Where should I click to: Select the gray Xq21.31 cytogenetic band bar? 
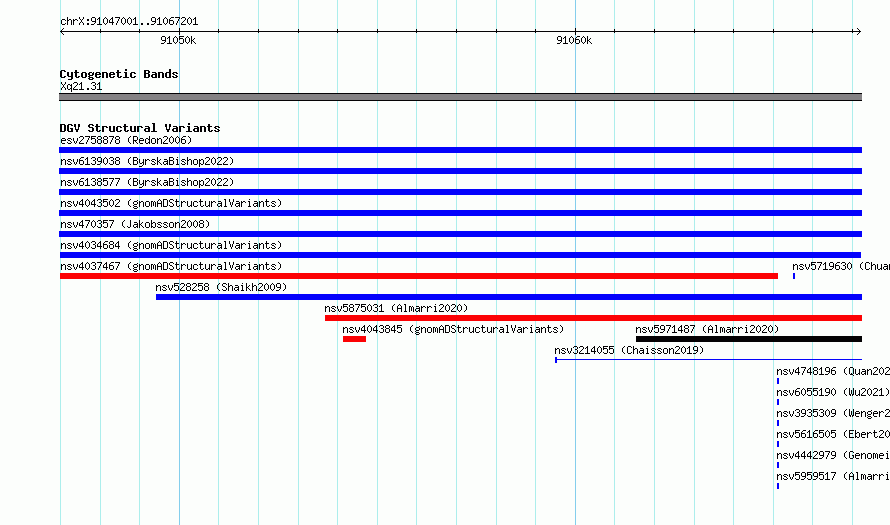tap(460, 98)
